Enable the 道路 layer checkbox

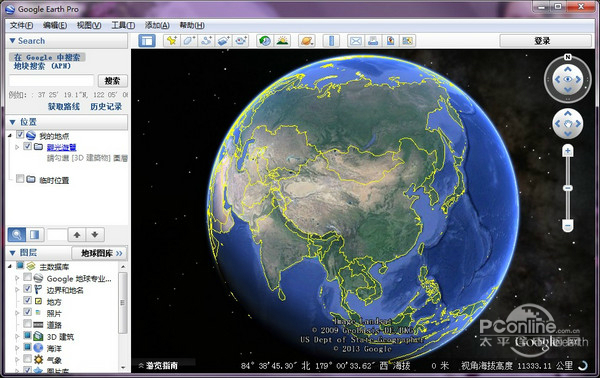(27, 324)
